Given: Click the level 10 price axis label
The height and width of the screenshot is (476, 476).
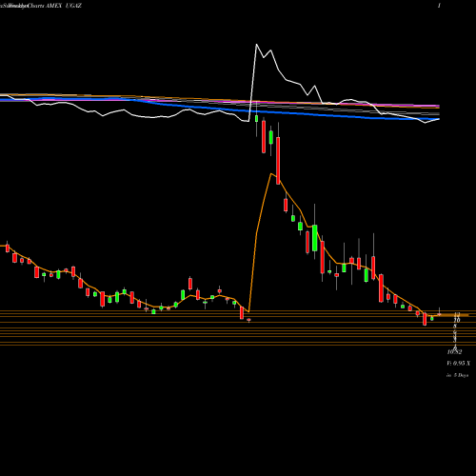Looking at the screenshot, I should click(x=457, y=321).
